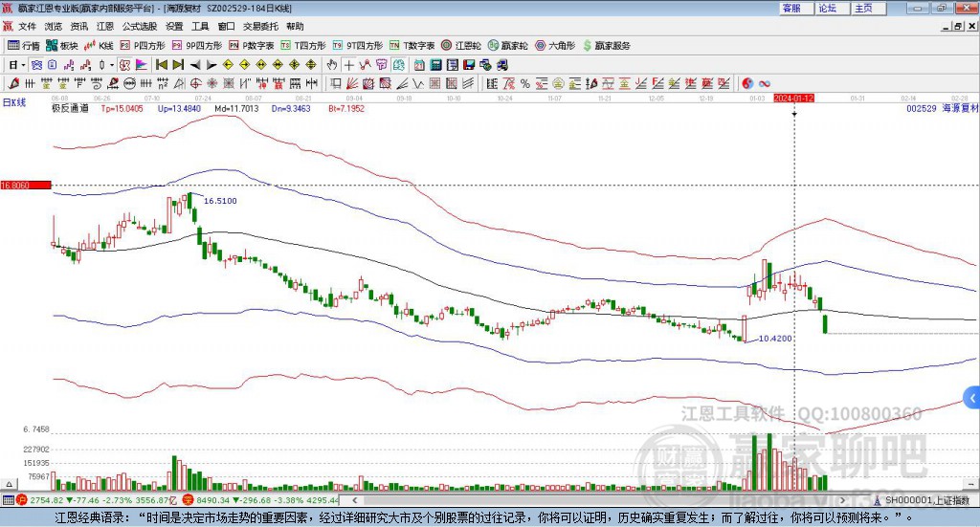The height and width of the screenshot is (527, 980).
Task: Toggle the colored flag chart button
Action: pyautogui.click(x=142, y=65)
